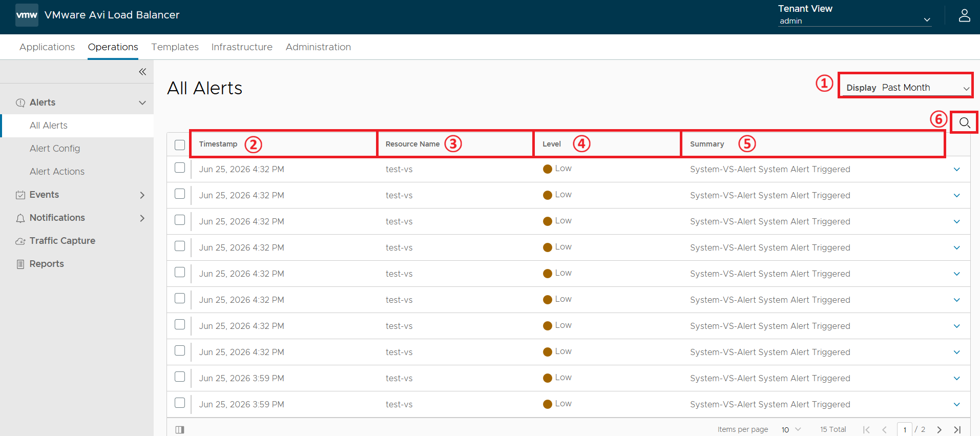The image size is (980, 436).
Task: Click the Events calendar icon
Action: coord(20,195)
